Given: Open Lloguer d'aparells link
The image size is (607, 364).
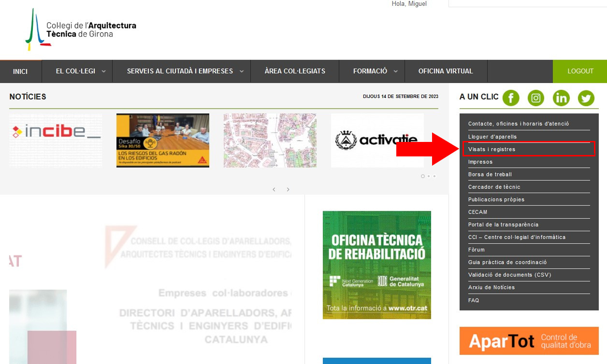Looking at the screenshot, I should point(492,137).
